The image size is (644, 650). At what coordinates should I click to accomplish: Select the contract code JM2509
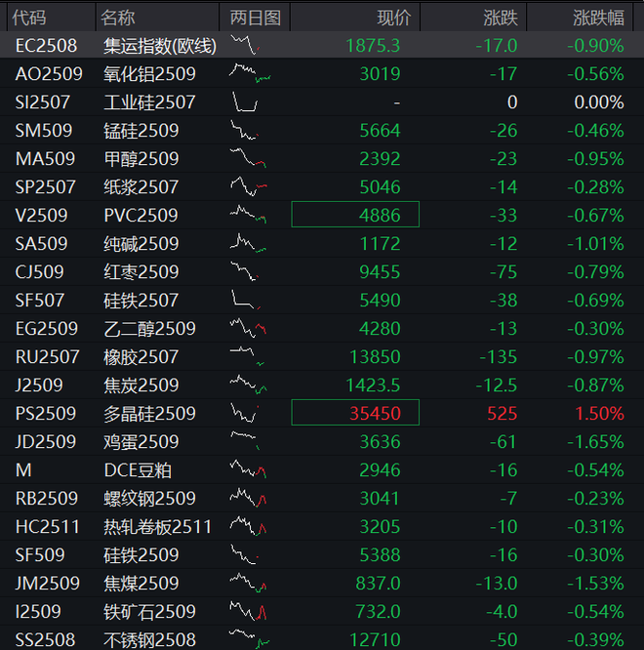tap(46, 583)
